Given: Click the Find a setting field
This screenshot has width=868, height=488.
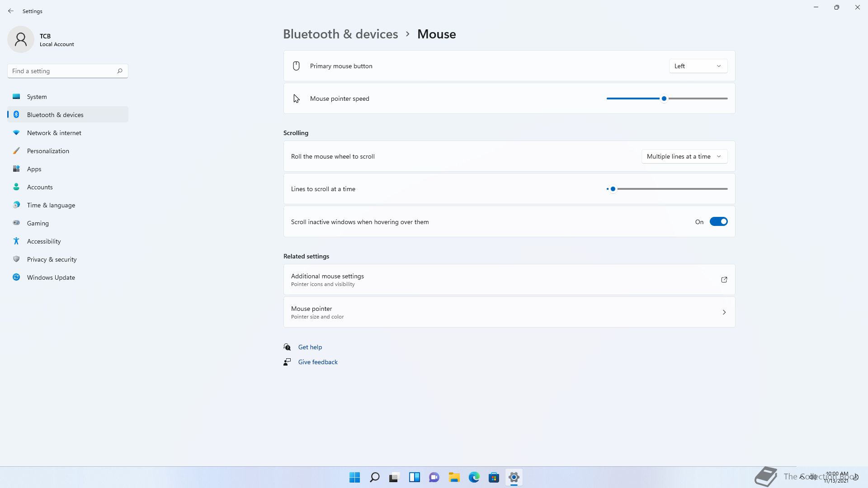Looking at the screenshot, I should 68,71.
